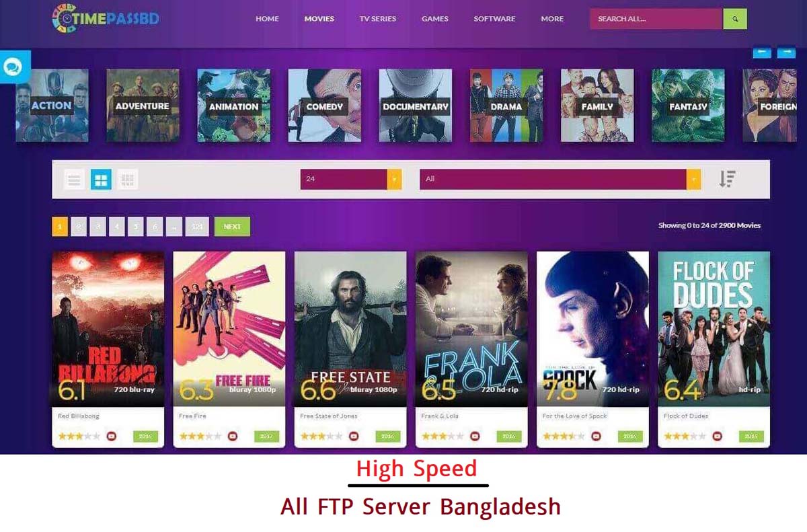Click the green NEXT pagination button
Screen dimensions: 807x532
pyautogui.click(x=232, y=227)
